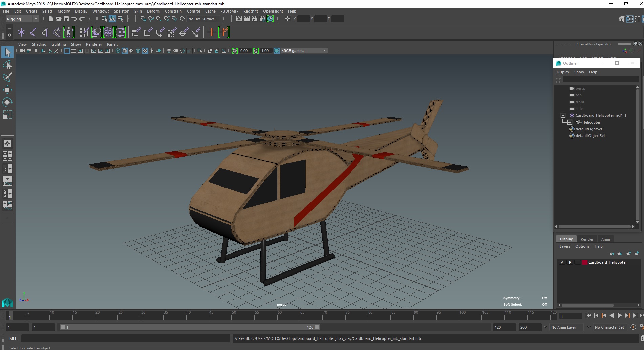Click the single pane layout icon

coord(7,144)
